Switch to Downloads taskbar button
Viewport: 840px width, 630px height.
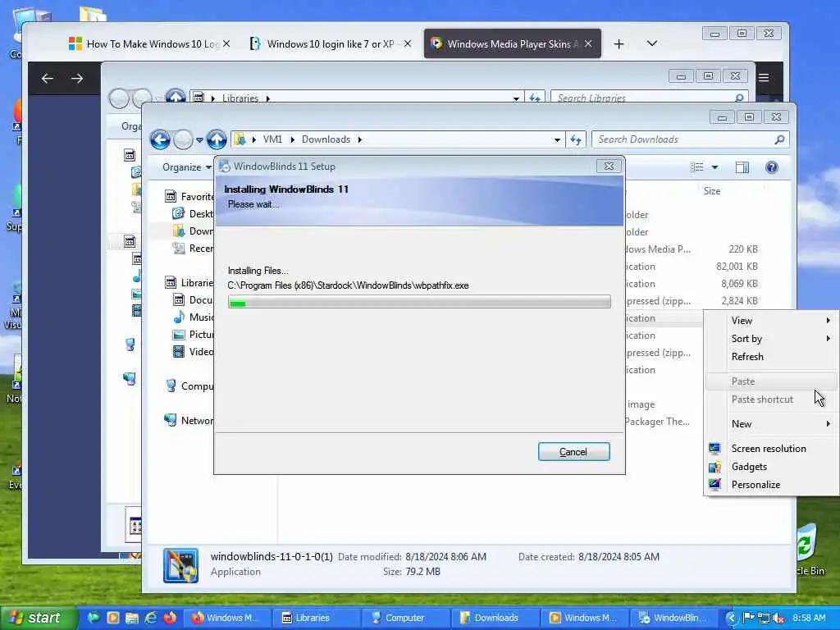tap(493, 618)
